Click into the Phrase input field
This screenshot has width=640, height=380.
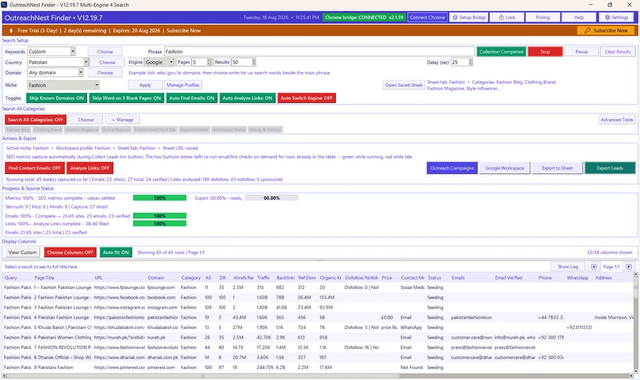tap(319, 51)
